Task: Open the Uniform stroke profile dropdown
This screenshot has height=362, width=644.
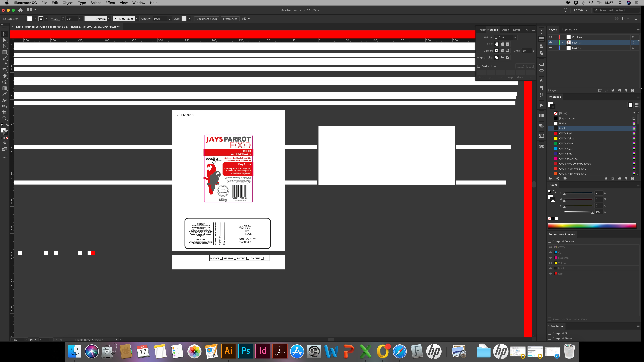Action: pos(109,19)
